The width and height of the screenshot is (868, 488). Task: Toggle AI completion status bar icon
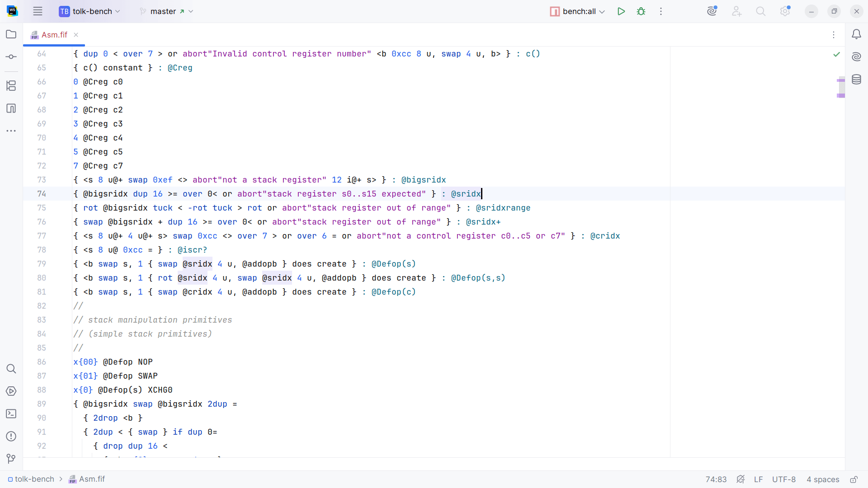point(741,479)
